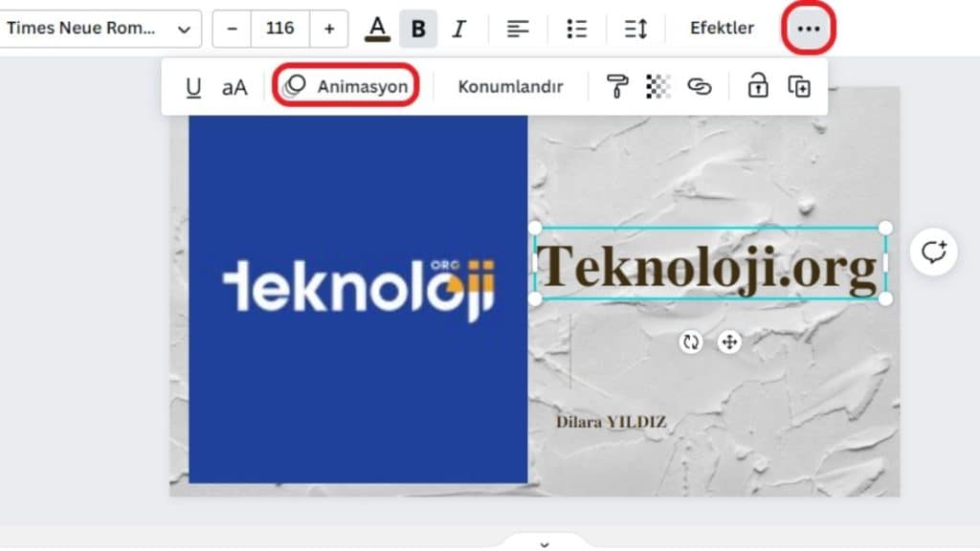
Task: Open the Animasyon panel
Action: point(345,86)
